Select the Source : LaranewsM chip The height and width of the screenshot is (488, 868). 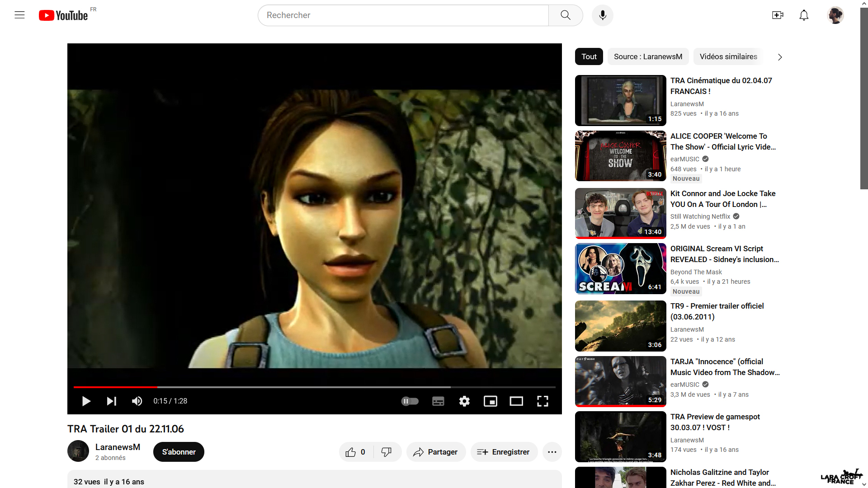pos(647,56)
